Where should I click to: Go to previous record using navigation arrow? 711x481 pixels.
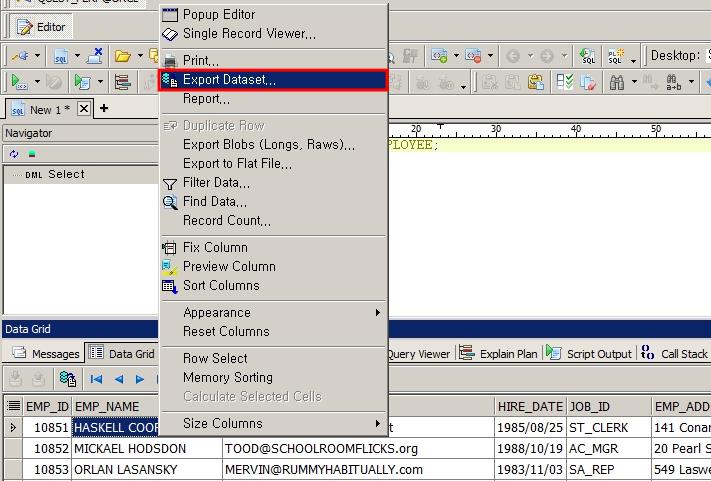pyautogui.click(x=119, y=379)
